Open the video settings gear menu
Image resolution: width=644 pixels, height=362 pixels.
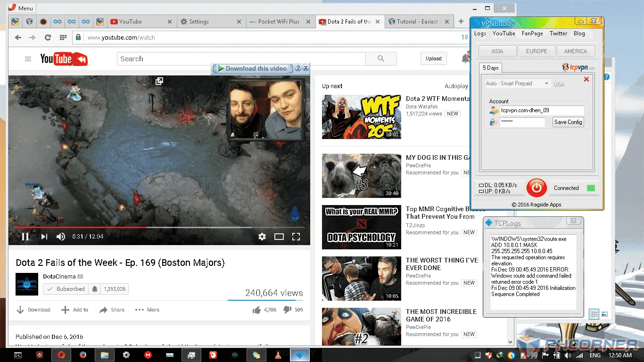pos(262,237)
